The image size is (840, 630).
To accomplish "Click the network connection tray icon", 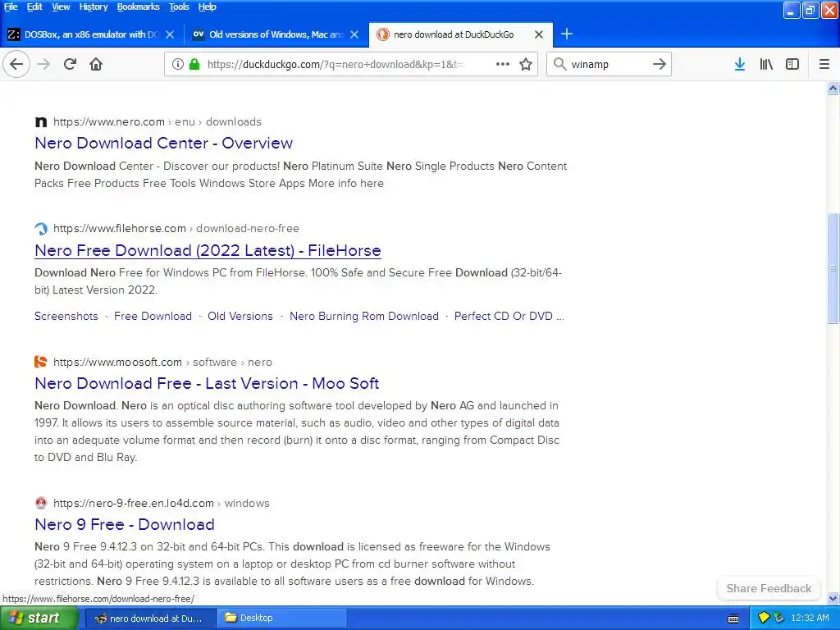I will click(779, 618).
